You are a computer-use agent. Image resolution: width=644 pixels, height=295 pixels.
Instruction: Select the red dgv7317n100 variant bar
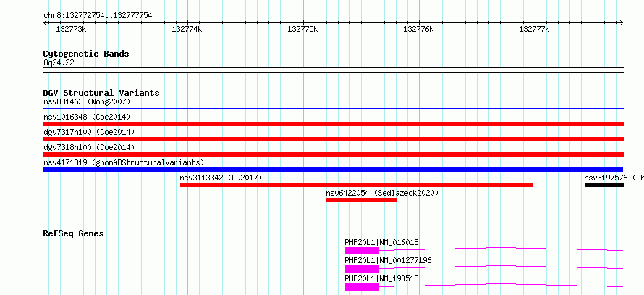334,139
